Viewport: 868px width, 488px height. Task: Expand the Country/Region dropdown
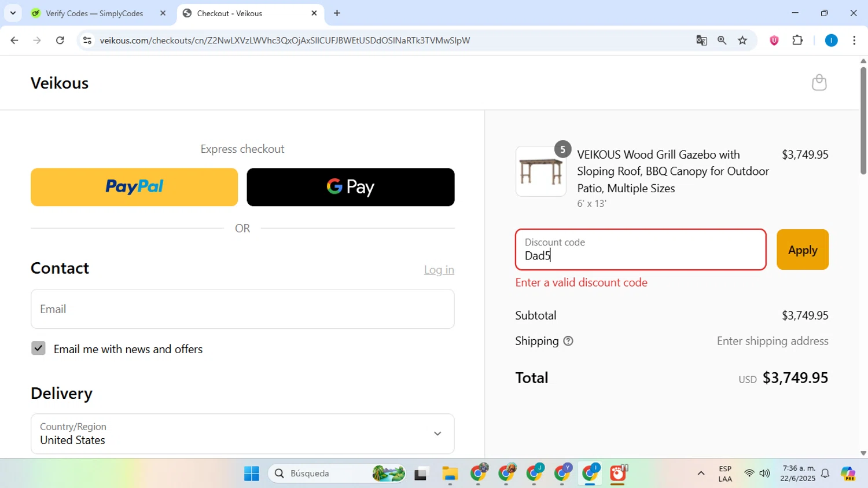coord(242,434)
